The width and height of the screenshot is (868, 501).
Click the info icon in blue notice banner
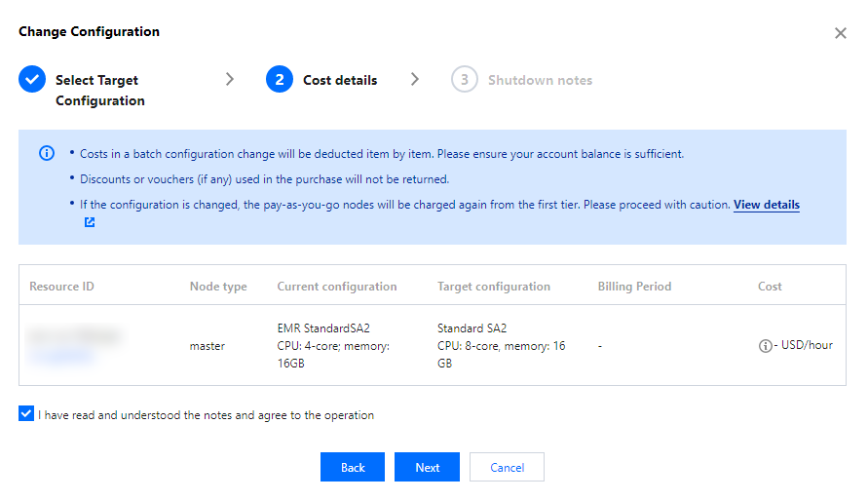coord(47,154)
